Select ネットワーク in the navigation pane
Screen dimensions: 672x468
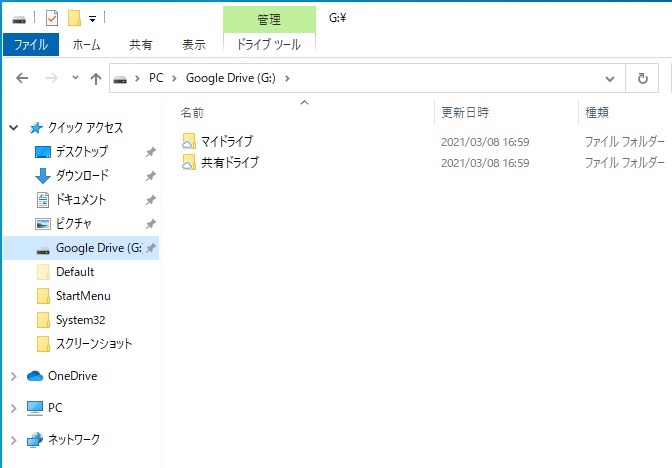click(74, 439)
